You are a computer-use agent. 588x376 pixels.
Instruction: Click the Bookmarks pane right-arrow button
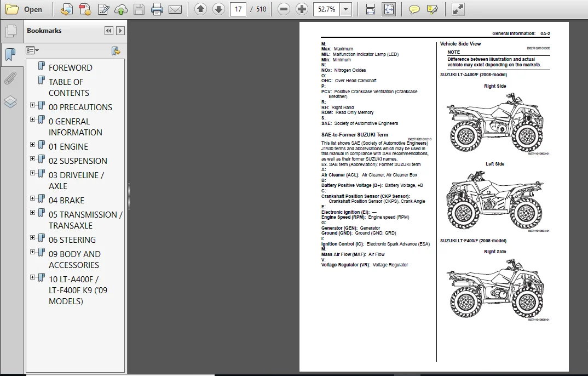(x=120, y=31)
